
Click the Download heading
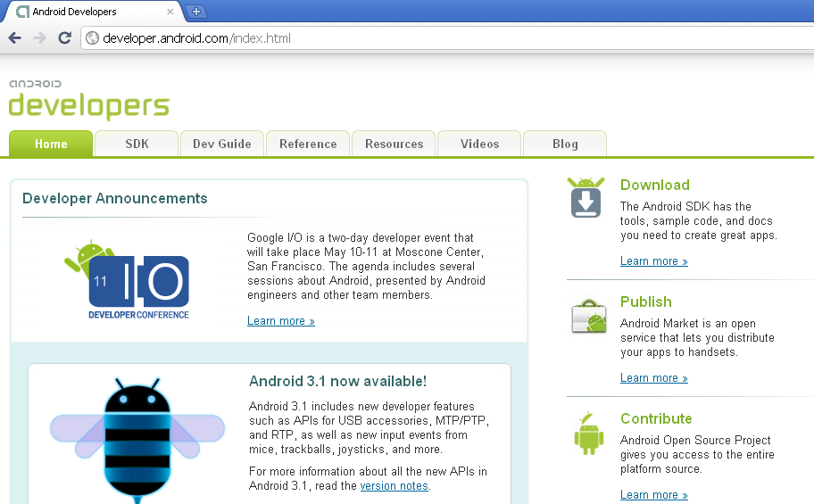654,185
